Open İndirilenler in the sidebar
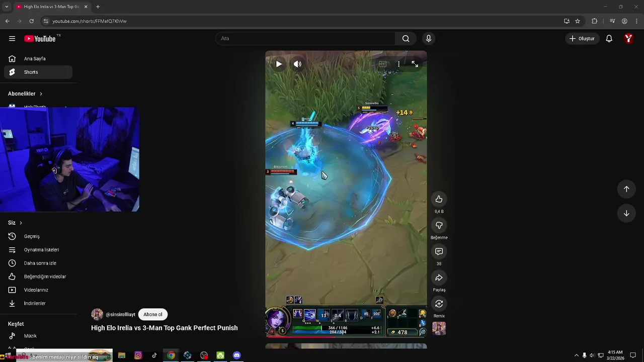This screenshot has height=362, width=644. (38, 303)
